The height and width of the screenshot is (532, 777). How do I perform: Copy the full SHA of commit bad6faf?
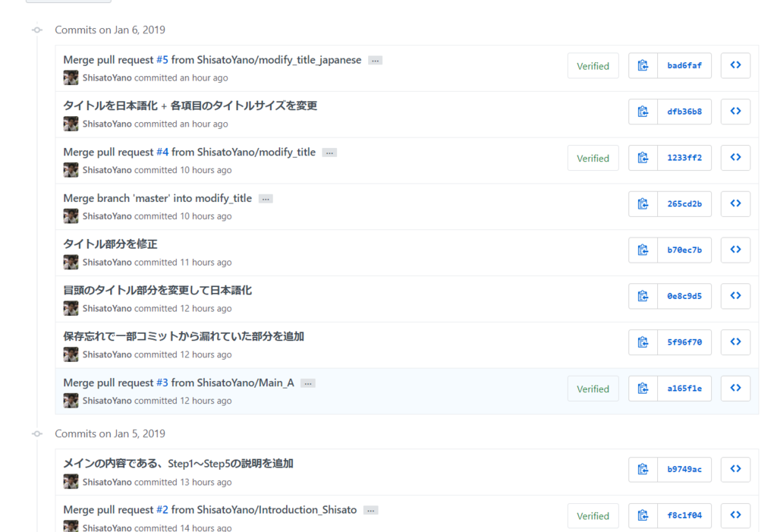coord(642,65)
